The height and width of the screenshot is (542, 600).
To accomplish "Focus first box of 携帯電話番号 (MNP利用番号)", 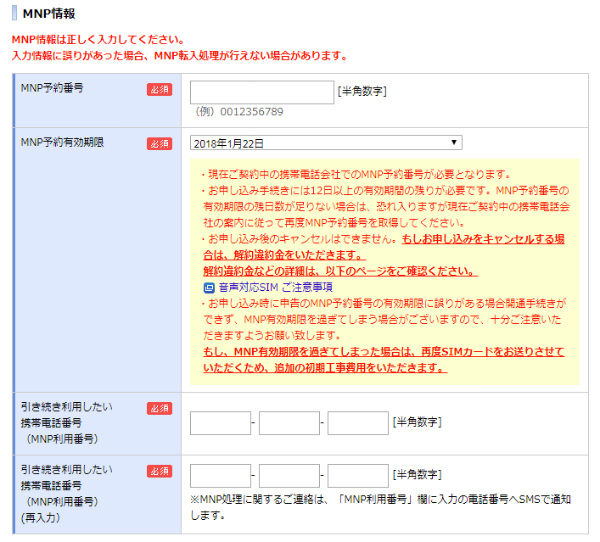I will click(220, 423).
